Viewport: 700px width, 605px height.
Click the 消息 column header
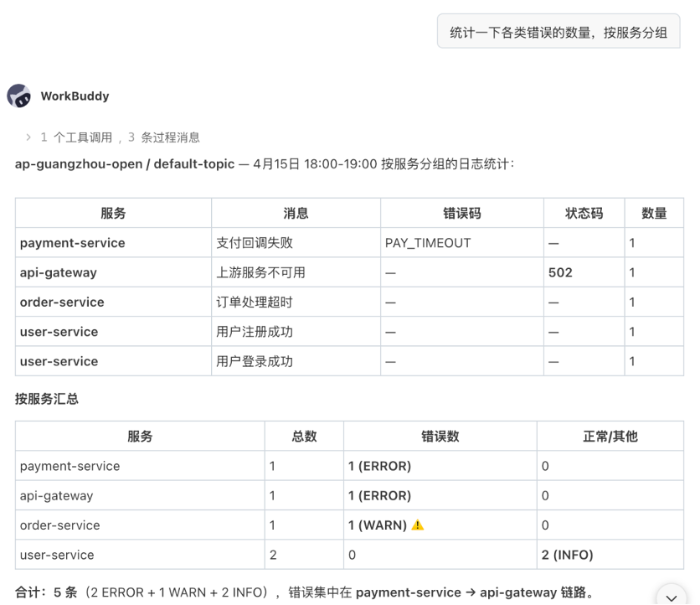pyautogui.click(x=296, y=213)
